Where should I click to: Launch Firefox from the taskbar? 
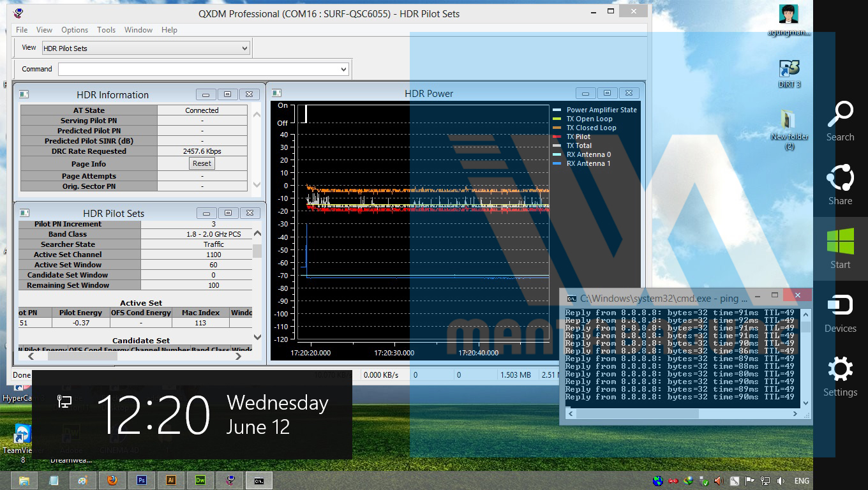112,480
